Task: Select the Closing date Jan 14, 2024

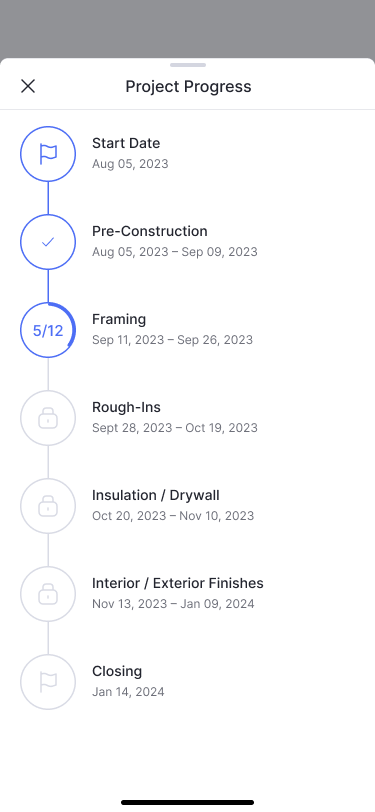Action: click(128, 692)
